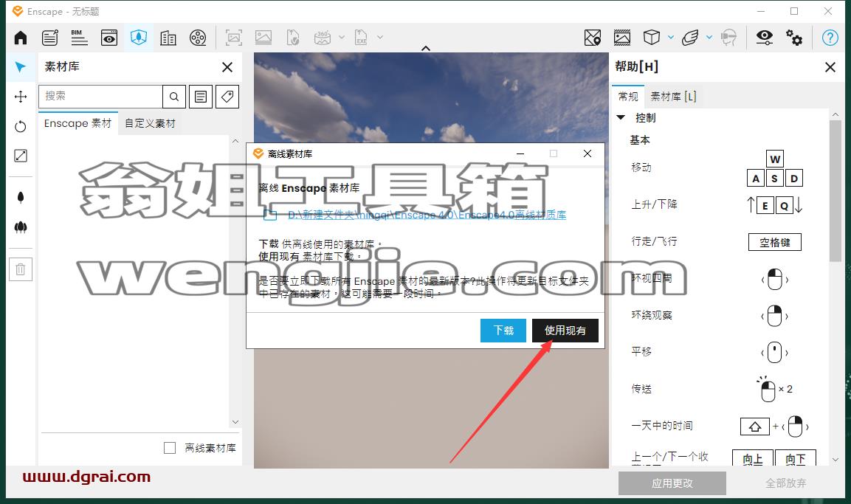Image resolution: width=851 pixels, height=504 pixels.
Task: Switch to the 素材库 [L] help tab
Action: click(x=673, y=97)
